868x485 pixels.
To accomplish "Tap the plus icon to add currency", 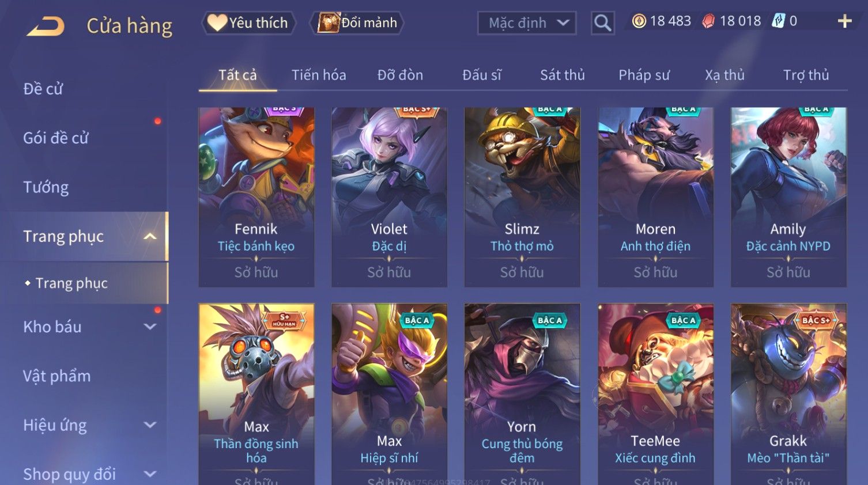I will [845, 21].
